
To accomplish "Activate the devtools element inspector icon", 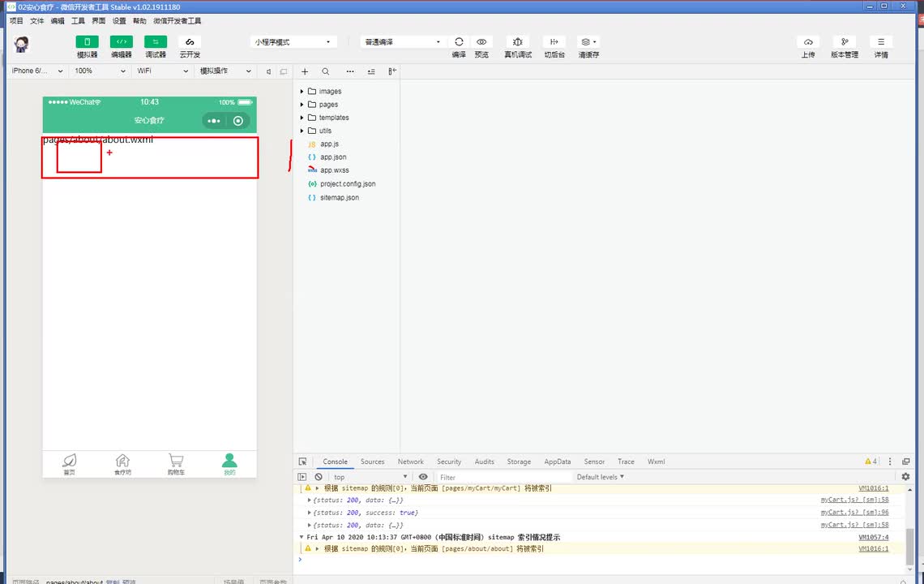I will click(x=303, y=462).
